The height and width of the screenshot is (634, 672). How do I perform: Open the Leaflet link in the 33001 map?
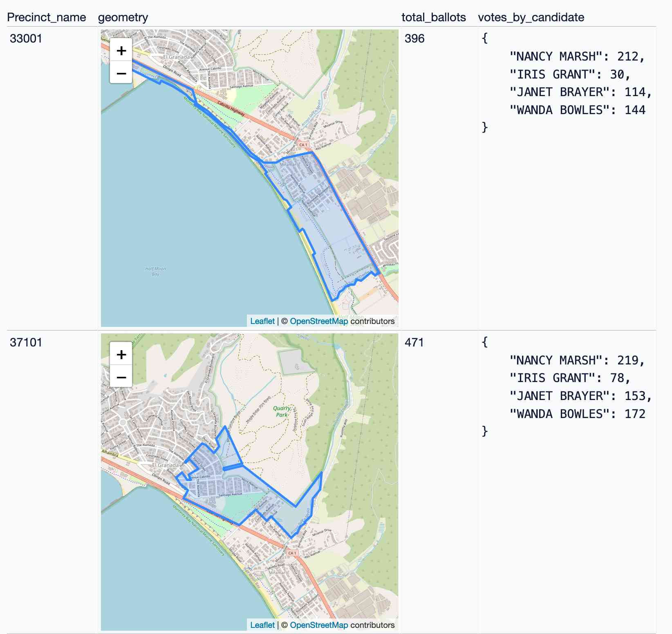(262, 321)
